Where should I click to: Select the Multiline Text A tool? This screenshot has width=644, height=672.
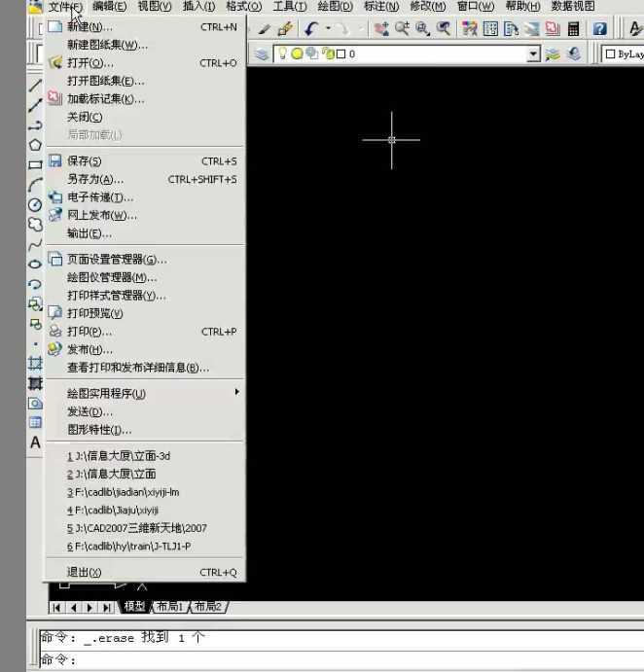point(35,442)
